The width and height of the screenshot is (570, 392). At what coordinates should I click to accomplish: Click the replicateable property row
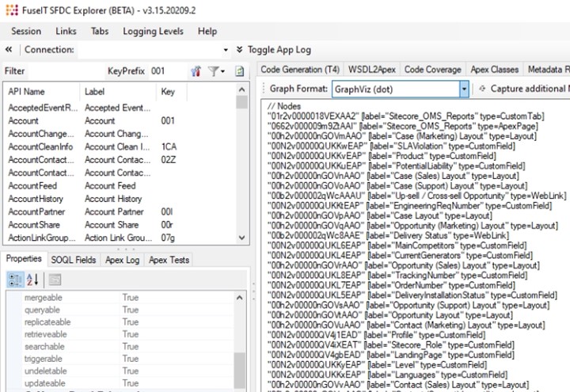127,322
